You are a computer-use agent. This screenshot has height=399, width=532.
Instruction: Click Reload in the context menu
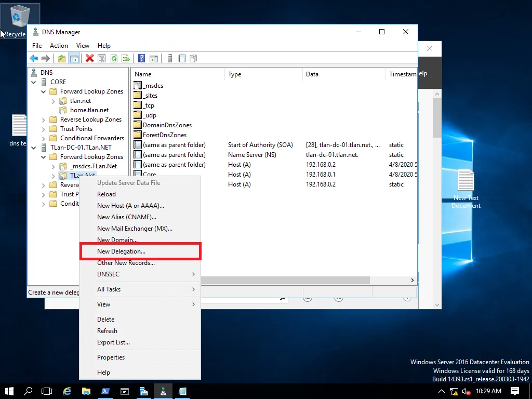click(140, 194)
